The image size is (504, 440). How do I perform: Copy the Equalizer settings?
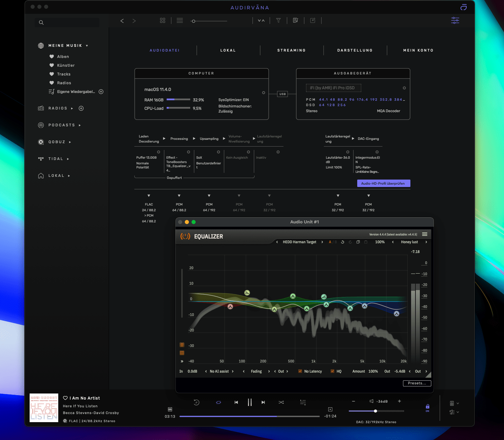pos(358,242)
